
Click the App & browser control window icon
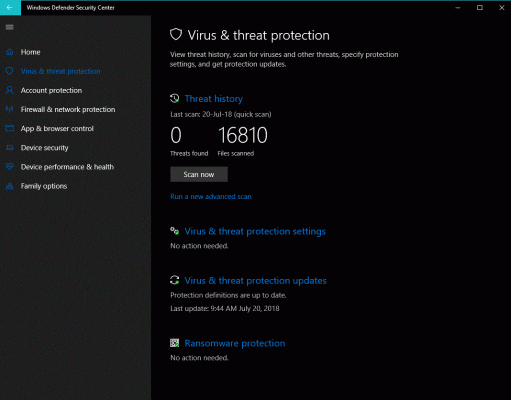pyautogui.click(x=10, y=128)
